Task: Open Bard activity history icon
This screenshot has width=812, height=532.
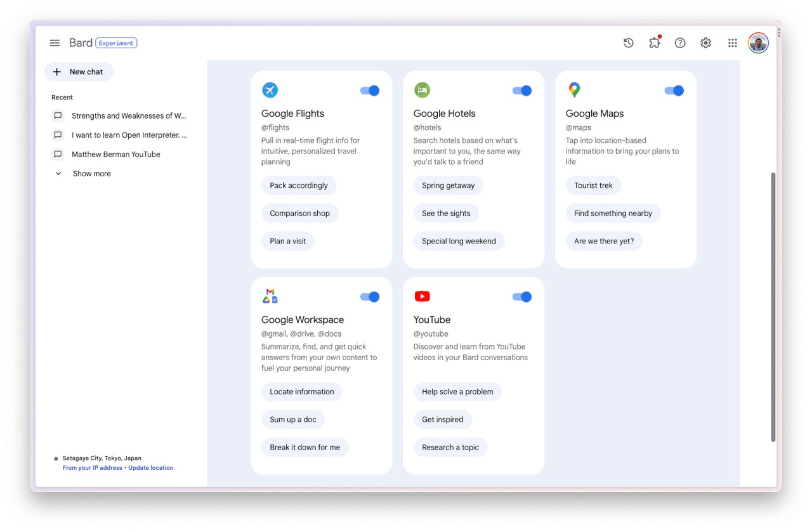Action: click(x=629, y=43)
